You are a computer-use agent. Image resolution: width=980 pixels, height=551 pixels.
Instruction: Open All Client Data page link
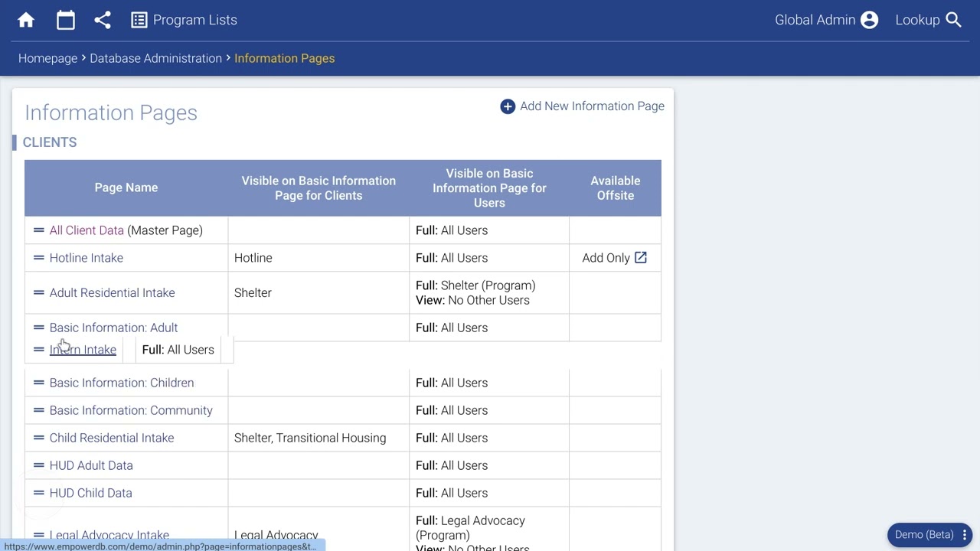(x=87, y=230)
